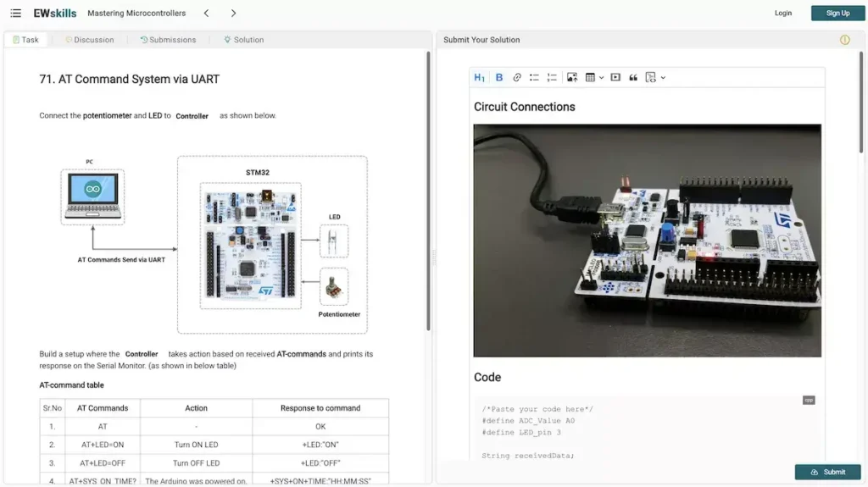Create a bulleted list
The width and height of the screenshot is (868, 487).
pos(534,77)
